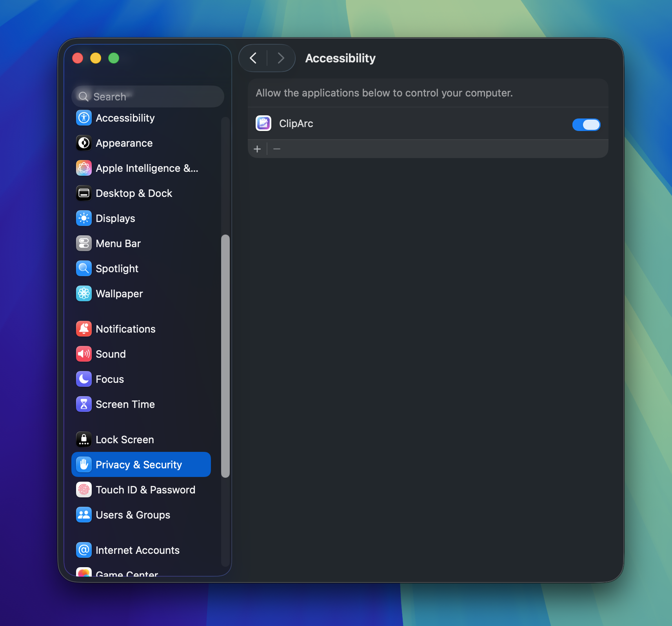Select the Screen Time hourglass icon

[x=84, y=404]
